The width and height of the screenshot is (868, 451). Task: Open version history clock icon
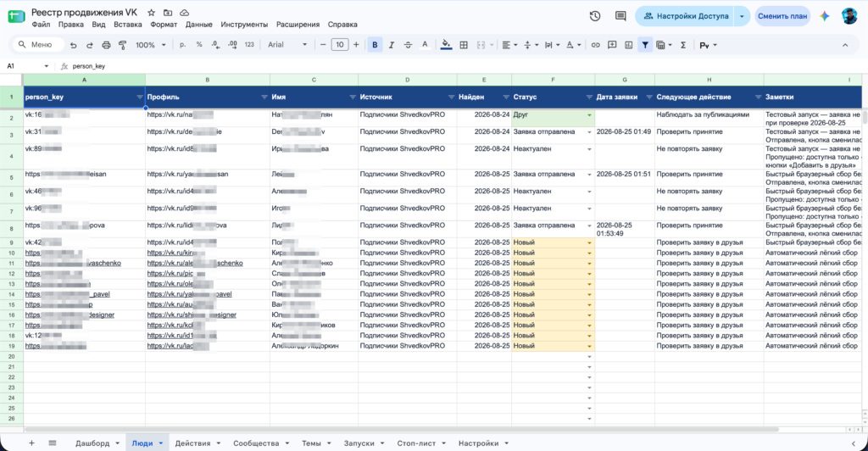[595, 16]
